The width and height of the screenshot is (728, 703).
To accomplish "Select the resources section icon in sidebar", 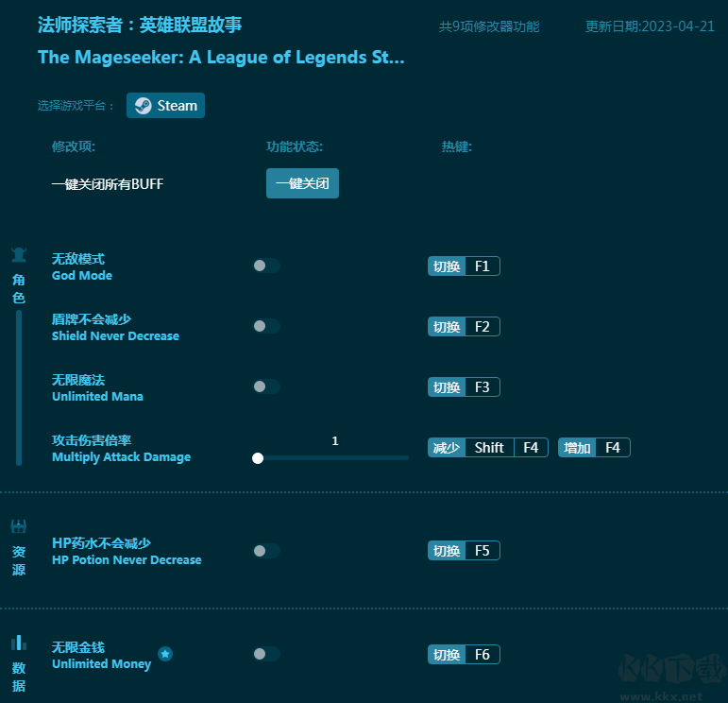I will (x=19, y=526).
